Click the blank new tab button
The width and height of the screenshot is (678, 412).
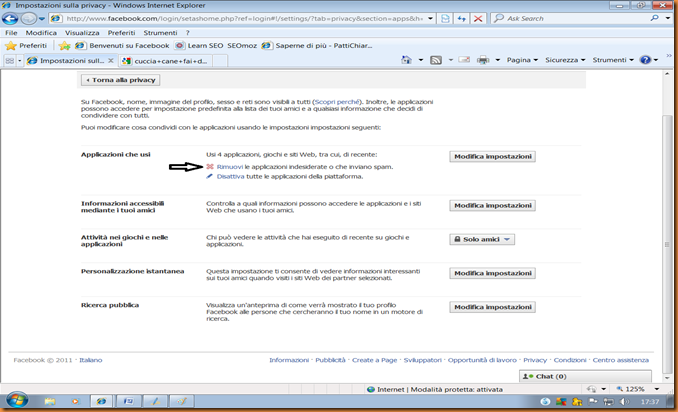click(x=220, y=61)
